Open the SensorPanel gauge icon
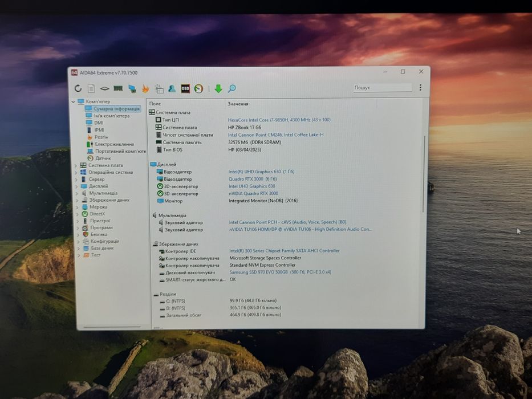Image resolution: width=532 pixels, height=399 pixels. tap(198, 89)
